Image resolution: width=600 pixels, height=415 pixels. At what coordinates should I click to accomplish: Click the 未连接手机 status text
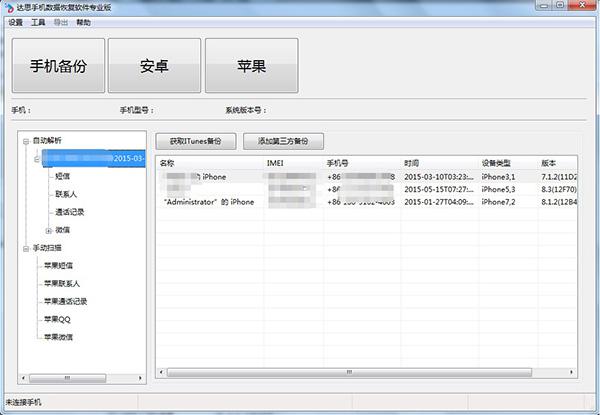click(23, 402)
